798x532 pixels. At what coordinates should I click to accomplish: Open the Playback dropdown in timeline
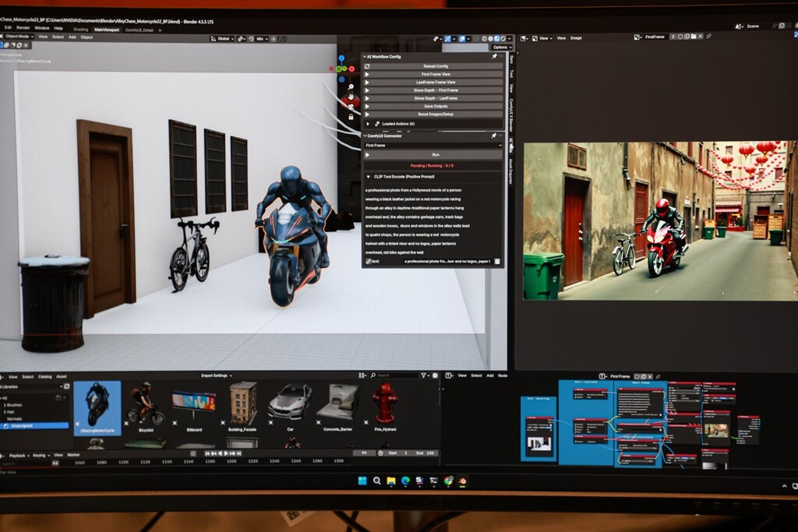pos(19,455)
